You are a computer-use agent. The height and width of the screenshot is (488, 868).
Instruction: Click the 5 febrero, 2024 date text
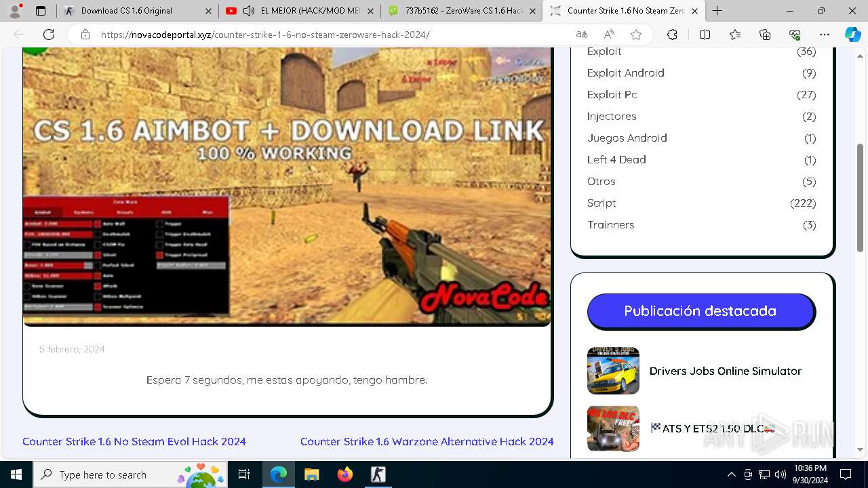(72, 349)
